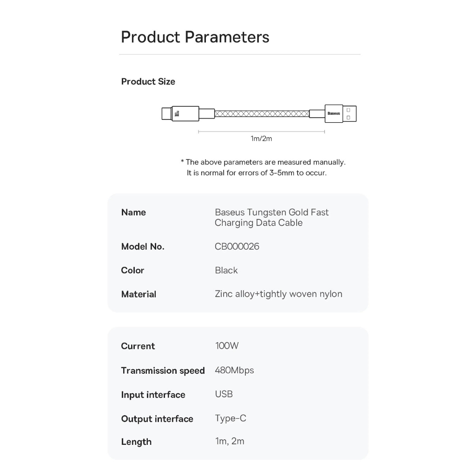Click the "Type-C" output interface value

coord(231,418)
